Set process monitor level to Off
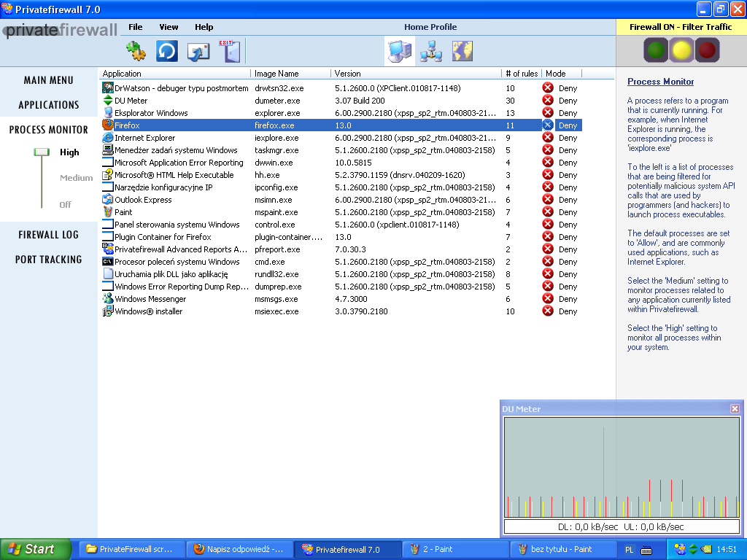Screen dimensions: 747x560 click(x=65, y=205)
